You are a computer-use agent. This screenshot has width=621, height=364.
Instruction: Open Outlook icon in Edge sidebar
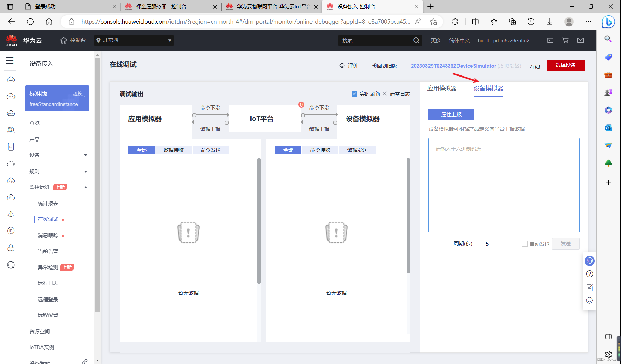click(608, 128)
